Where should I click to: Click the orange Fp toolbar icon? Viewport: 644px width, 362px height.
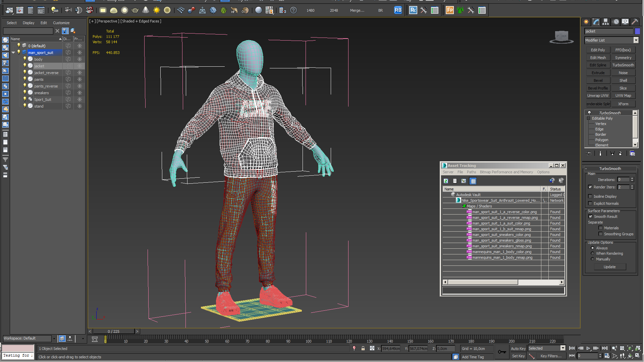[450, 10]
